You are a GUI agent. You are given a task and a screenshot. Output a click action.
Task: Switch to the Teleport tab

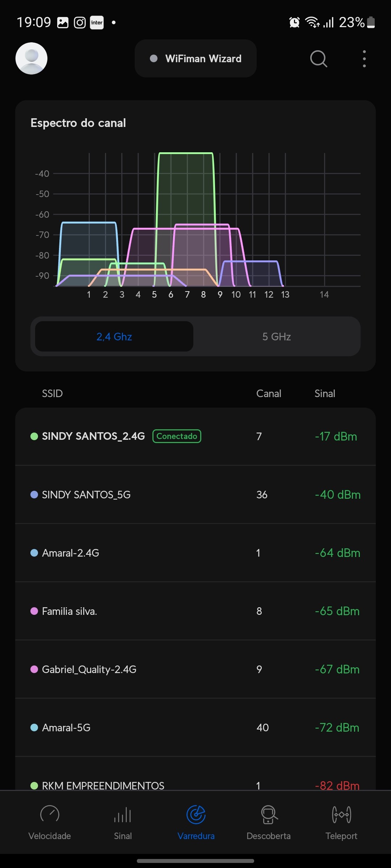(341, 822)
